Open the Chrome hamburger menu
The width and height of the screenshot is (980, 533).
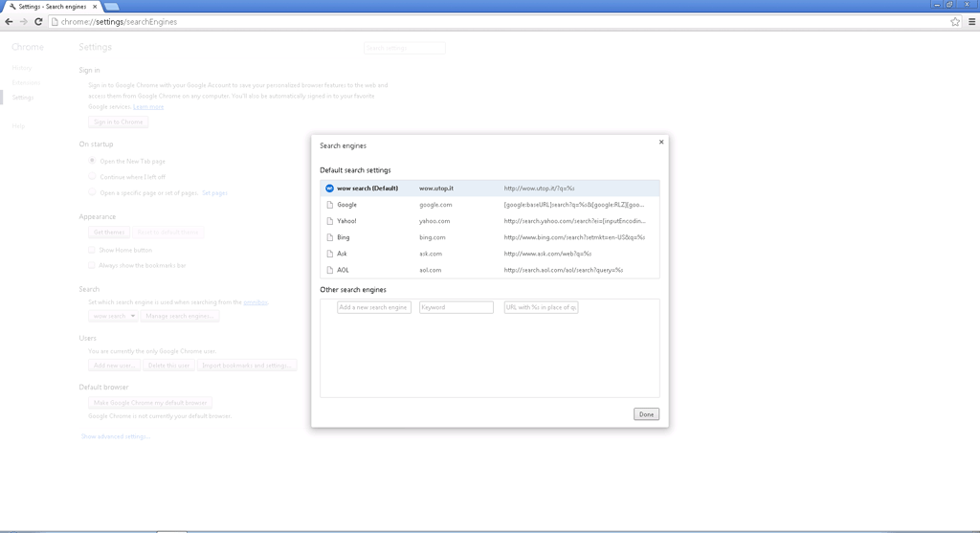[971, 21]
